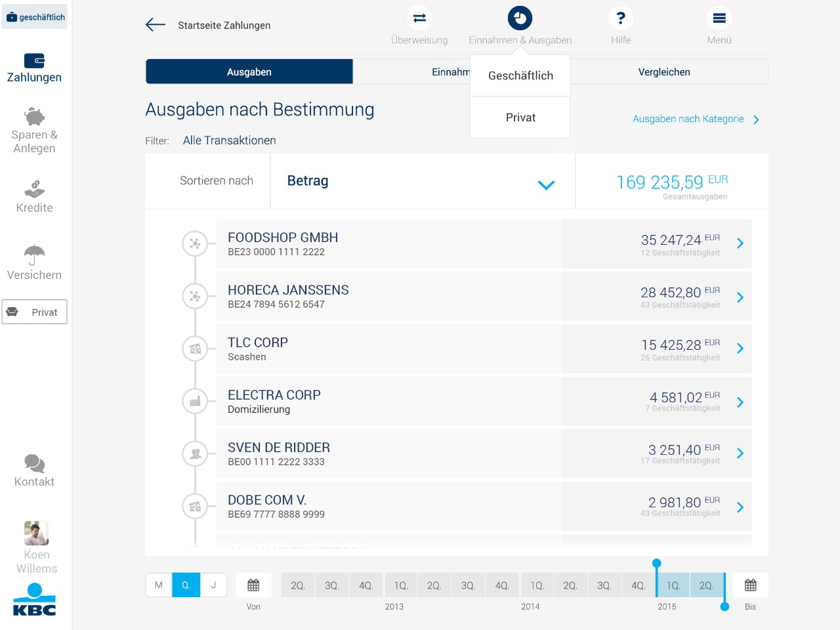Open the Überweisung transfer icon

[x=419, y=18]
